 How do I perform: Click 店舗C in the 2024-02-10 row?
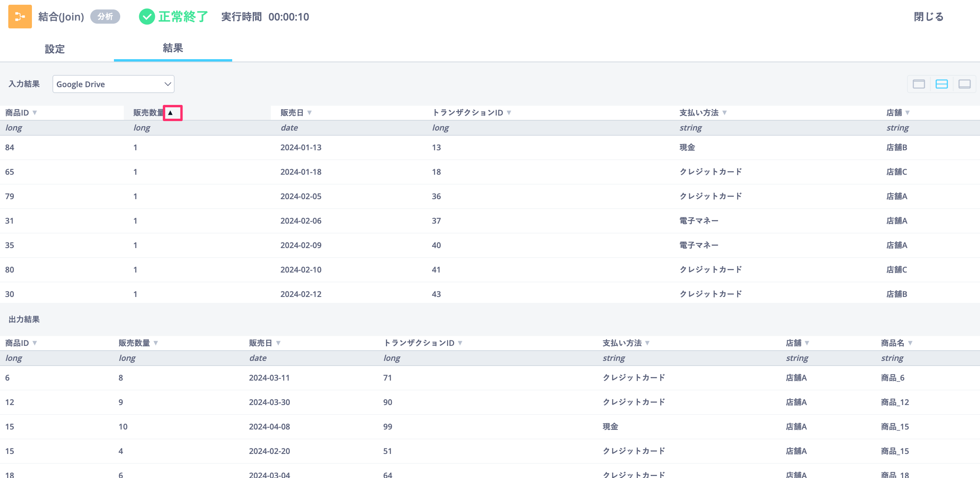pos(897,270)
